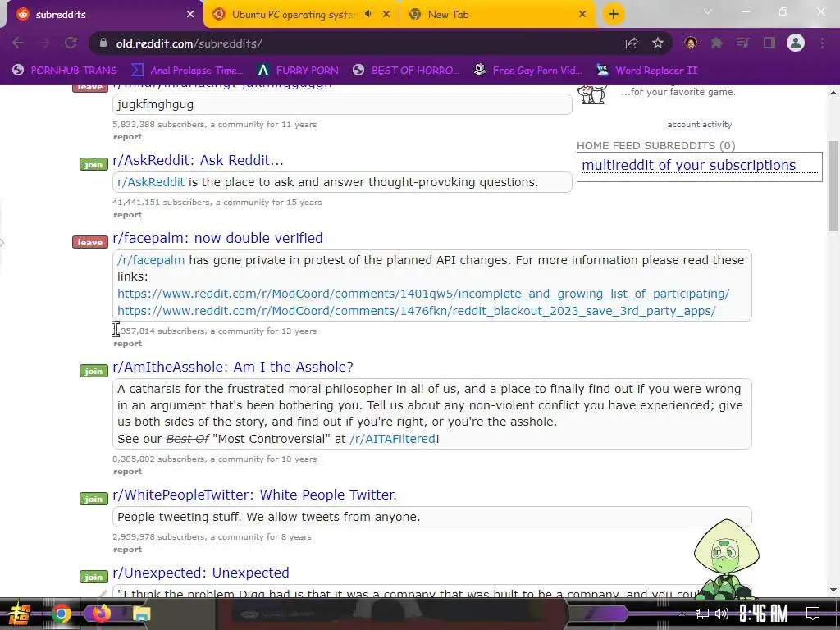The image size is (840, 630).
Task: Open the avatar extension icon in toolbar
Action: 691,43
